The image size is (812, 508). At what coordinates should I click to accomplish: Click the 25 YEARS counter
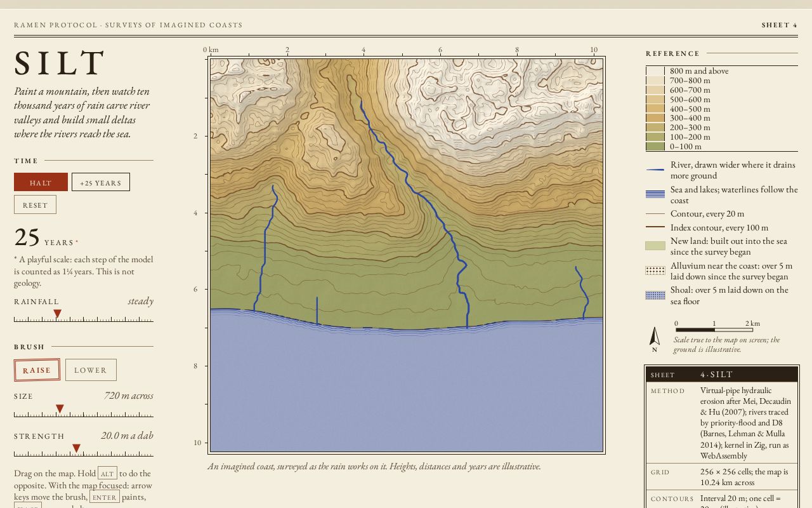tap(44, 238)
